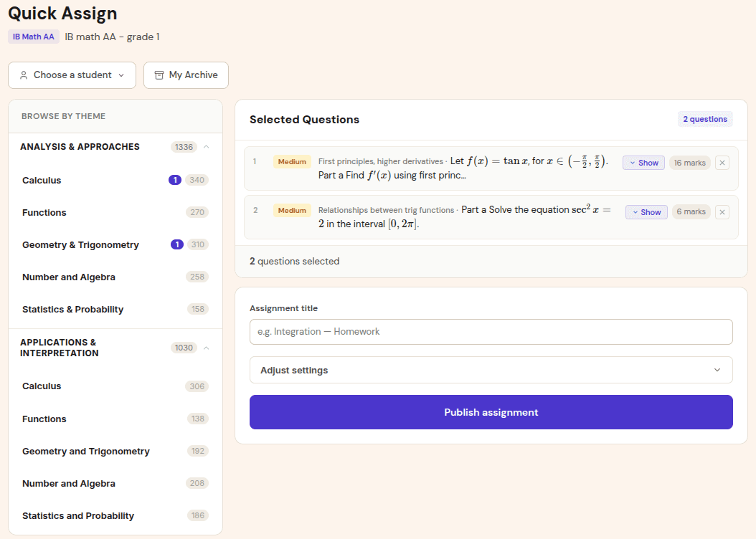Click the Assignment title input field
The width and height of the screenshot is (756, 539).
(x=491, y=331)
